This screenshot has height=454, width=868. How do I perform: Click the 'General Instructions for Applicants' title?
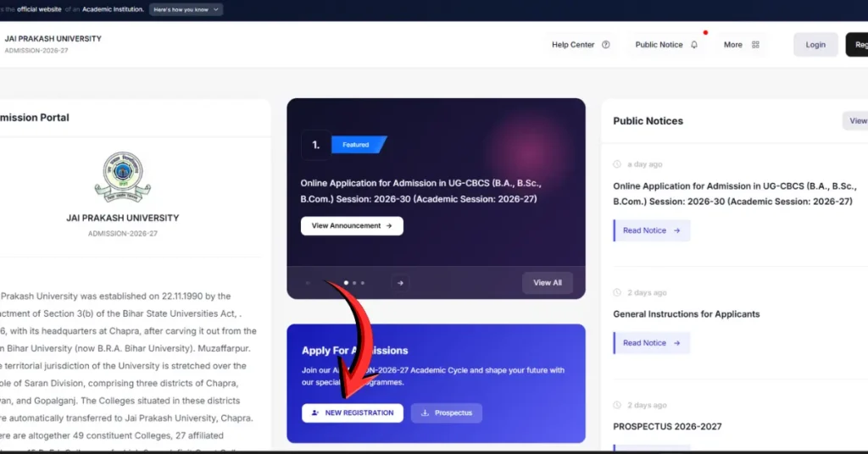pos(687,314)
